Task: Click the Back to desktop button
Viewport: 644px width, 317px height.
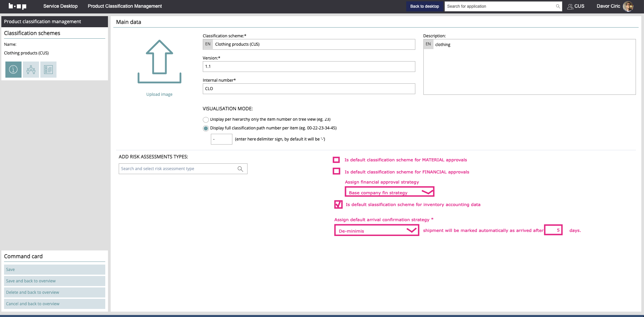Action: 424,6
